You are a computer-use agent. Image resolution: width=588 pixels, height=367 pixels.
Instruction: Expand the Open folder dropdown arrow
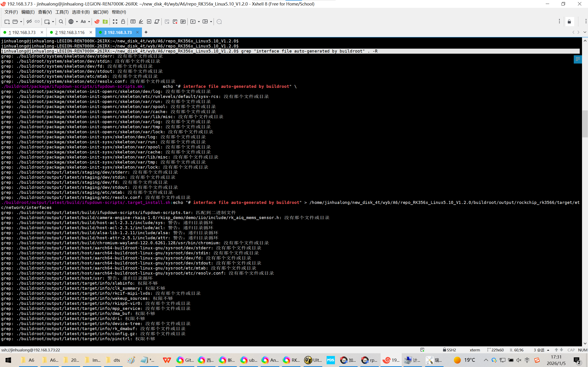coord(21,22)
